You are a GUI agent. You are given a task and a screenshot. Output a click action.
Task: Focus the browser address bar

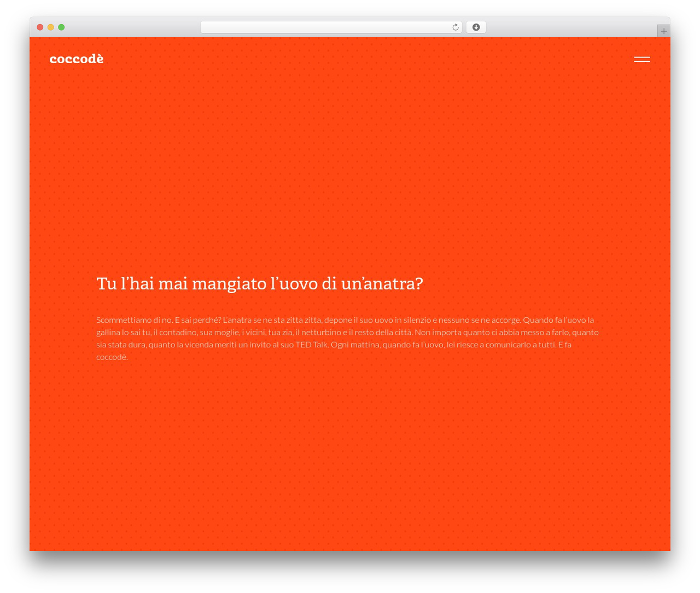coord(331,27)
